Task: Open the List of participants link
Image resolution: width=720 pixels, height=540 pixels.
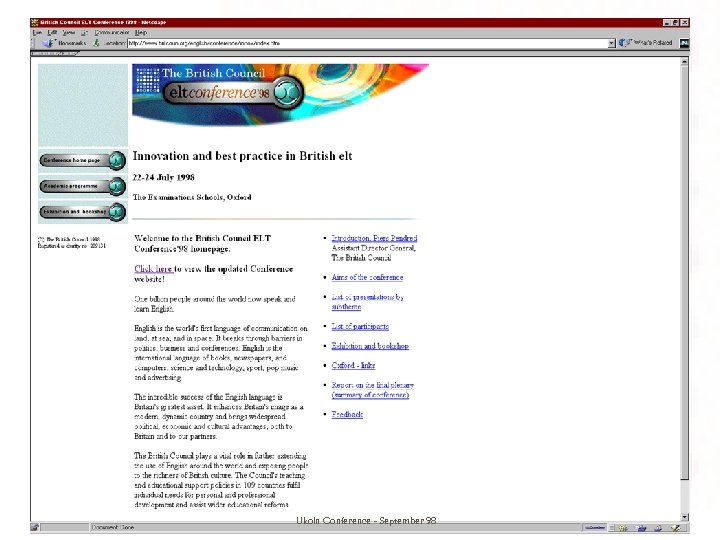Action: (360, 326)
